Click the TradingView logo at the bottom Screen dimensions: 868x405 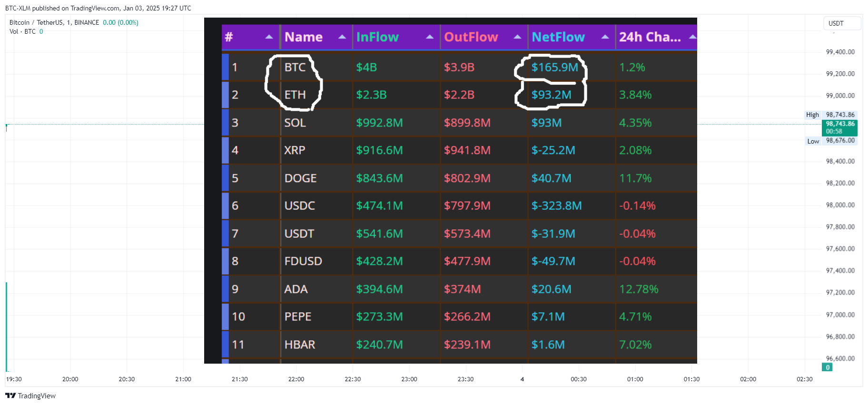point(30,395)
